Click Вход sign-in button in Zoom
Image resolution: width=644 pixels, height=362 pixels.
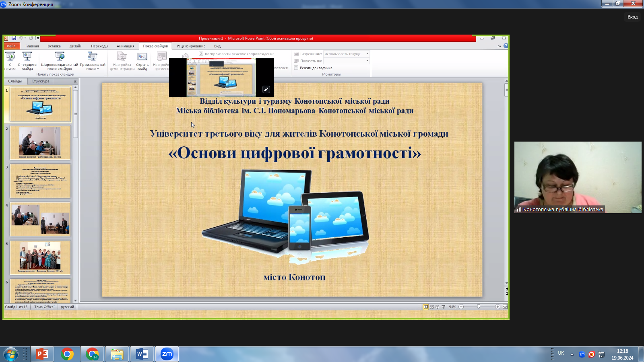point(632,17)
